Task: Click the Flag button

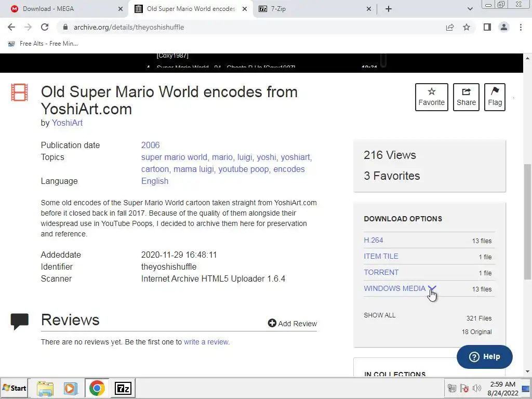Action: click(495, 97)
